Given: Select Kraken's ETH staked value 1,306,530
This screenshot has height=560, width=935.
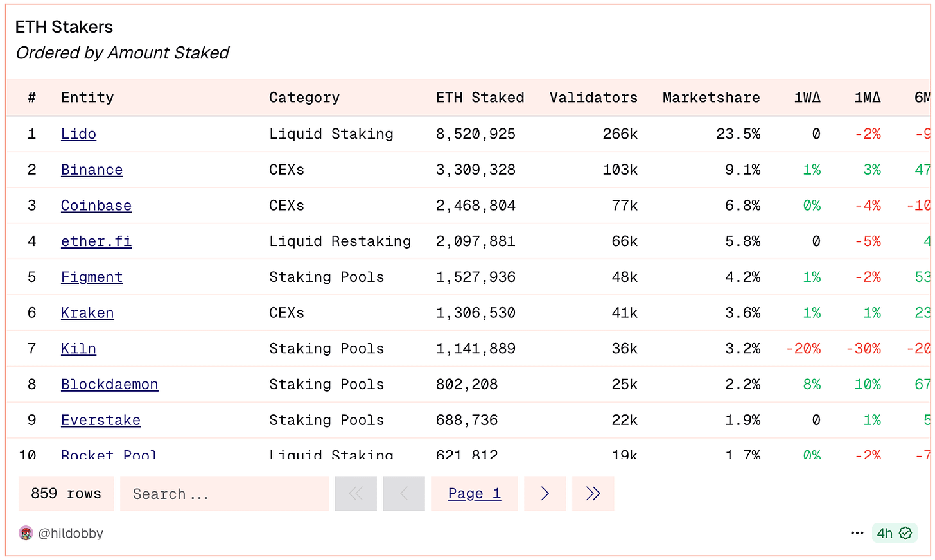Looking at the screenshot, I should coord(476,313).
